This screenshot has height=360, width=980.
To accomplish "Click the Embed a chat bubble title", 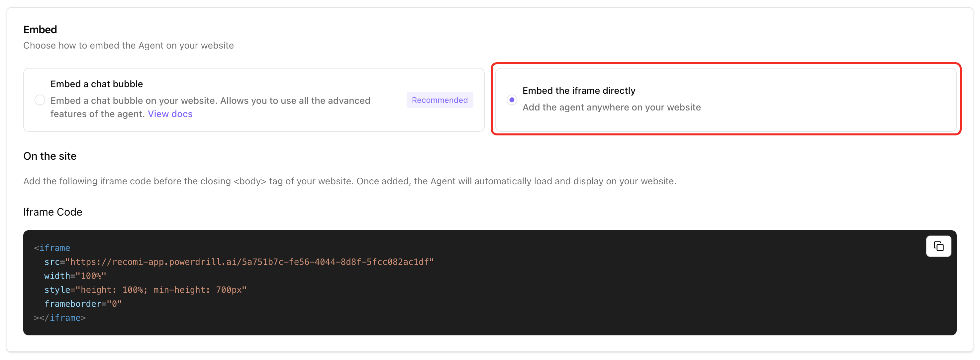I will (x=97, y=84).
